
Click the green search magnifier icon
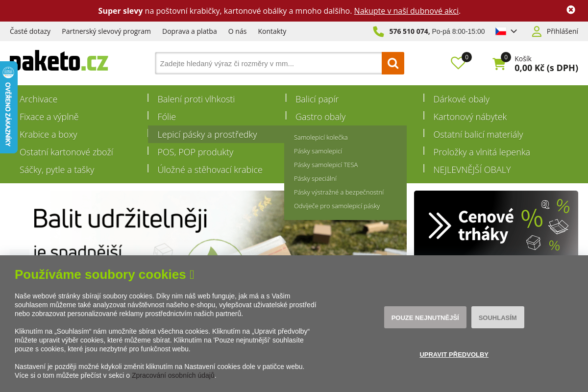click(x=392, y=63)
